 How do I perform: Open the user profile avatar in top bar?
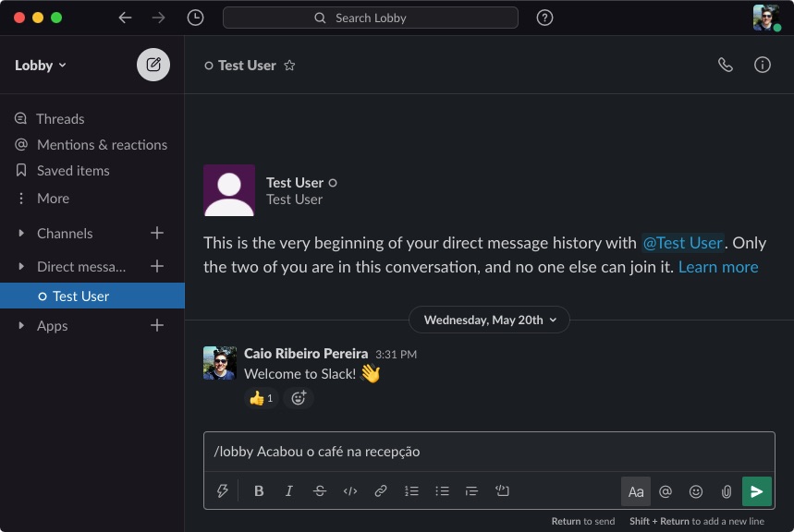point(765,18)
